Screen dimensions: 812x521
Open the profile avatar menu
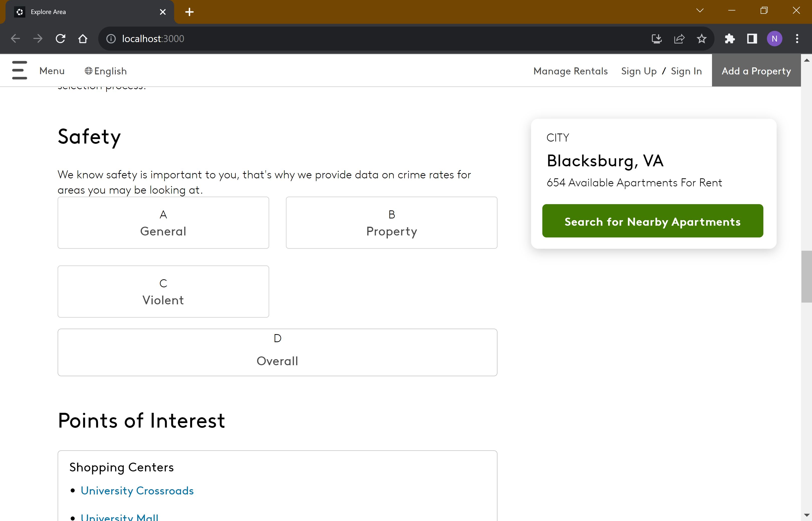pyautogui.click(x=774, y=38)
